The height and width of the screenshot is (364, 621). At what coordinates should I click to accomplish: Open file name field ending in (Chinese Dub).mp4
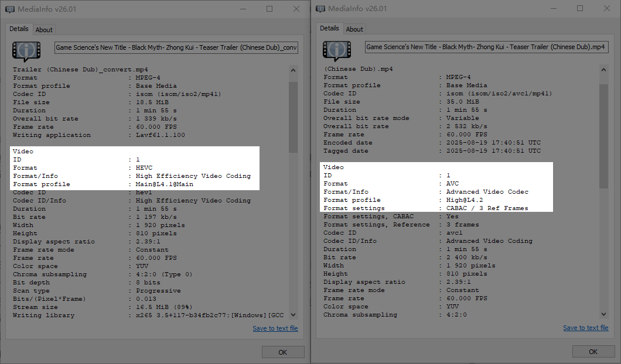pos(487,47)
